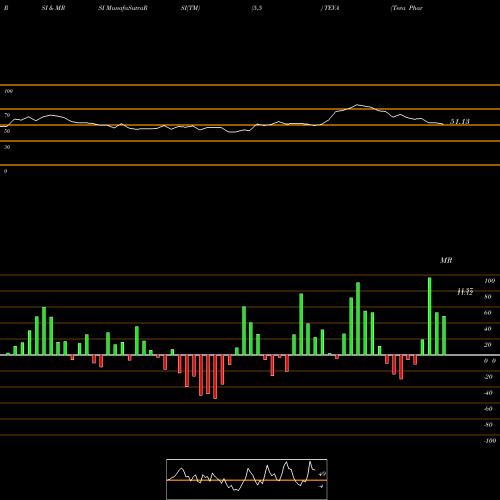Image resolution: width=500 pixels, height=500 pixels.
Task: Select the MR overlapping value 11.12
Action: (465, 292)
